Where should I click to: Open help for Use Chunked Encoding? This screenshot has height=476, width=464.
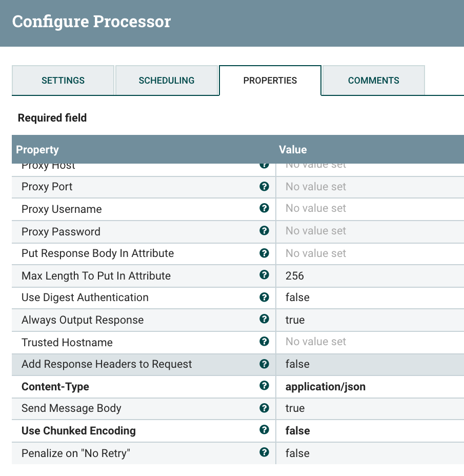coord(264,431)
